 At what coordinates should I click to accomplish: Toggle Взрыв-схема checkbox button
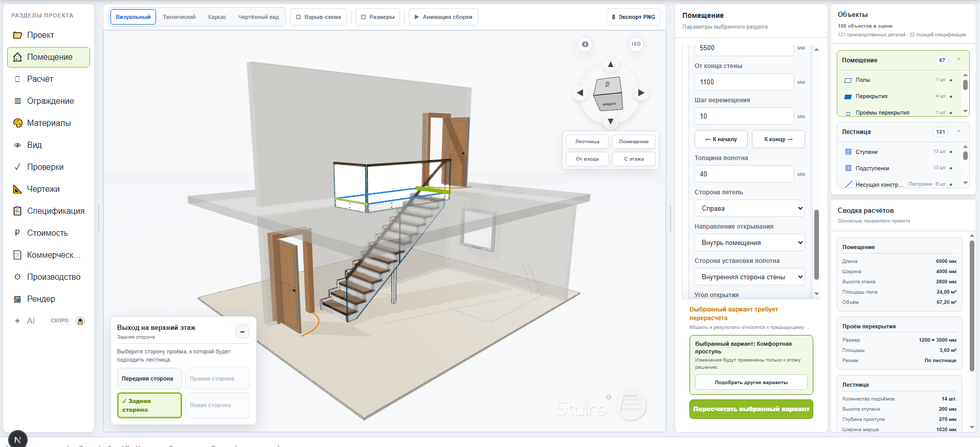tap(318, 17)
